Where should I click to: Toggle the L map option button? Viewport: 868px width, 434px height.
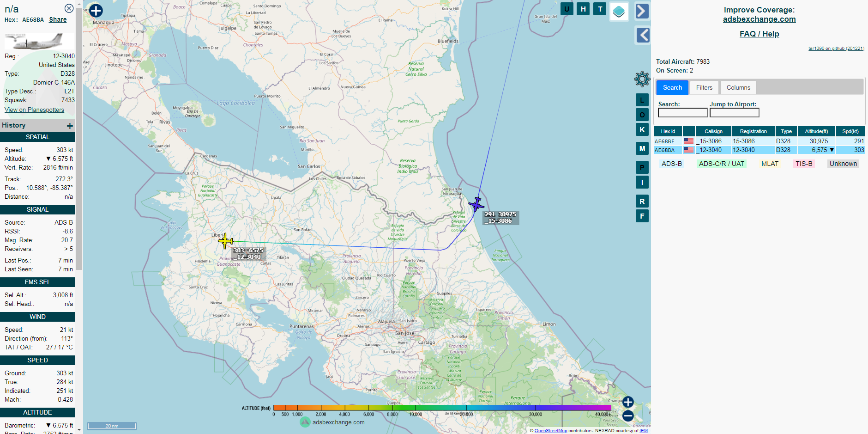(642, 100)
